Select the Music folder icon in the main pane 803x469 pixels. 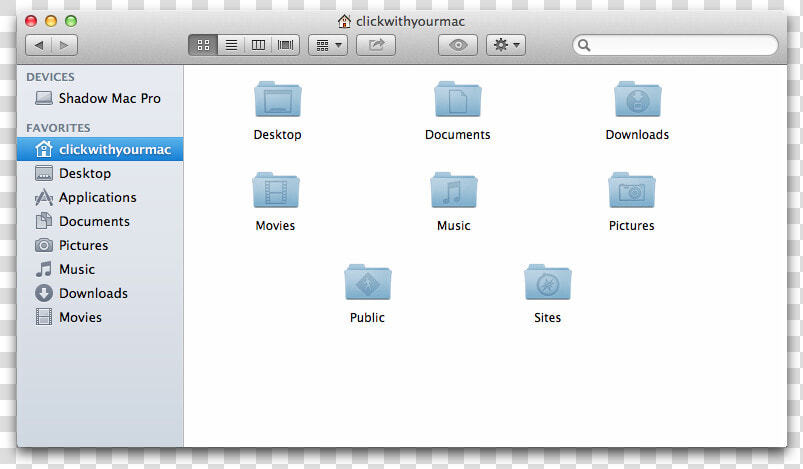pyautogui.click(x=454, y=190)
